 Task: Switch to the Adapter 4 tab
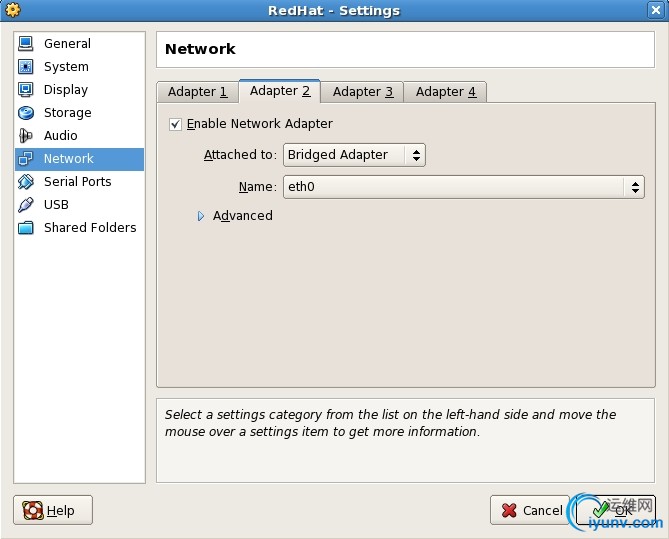point(445,92)
